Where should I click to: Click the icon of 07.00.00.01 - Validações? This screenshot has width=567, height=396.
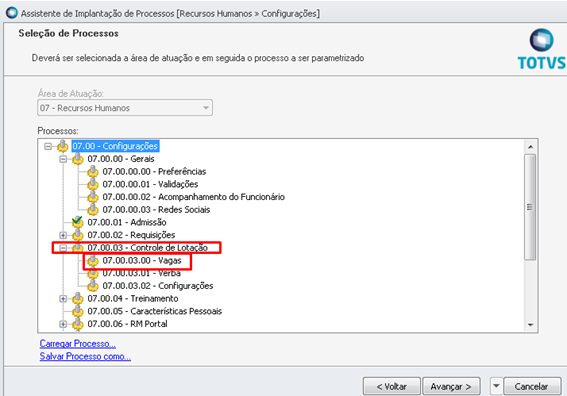point(93,184)
